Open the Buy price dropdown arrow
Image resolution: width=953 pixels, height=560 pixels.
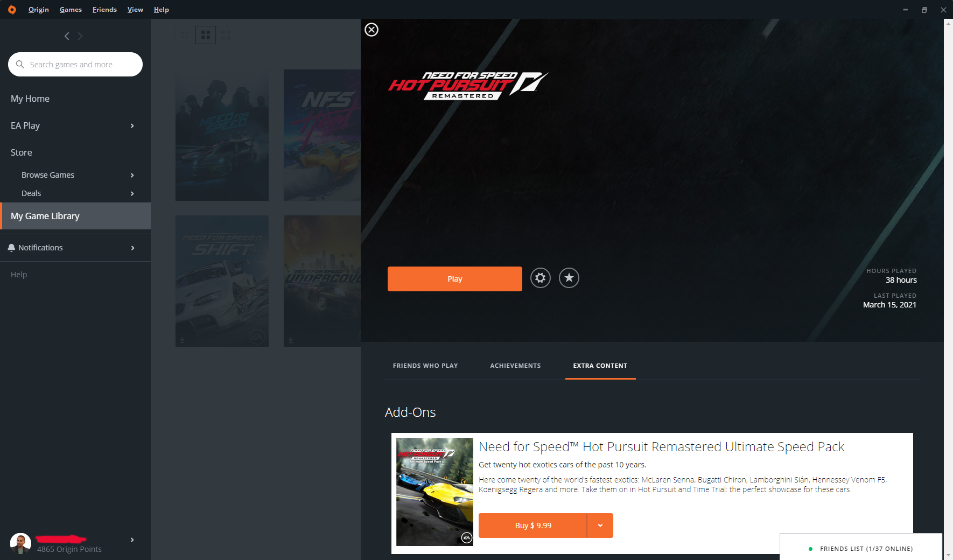[599, 525]
